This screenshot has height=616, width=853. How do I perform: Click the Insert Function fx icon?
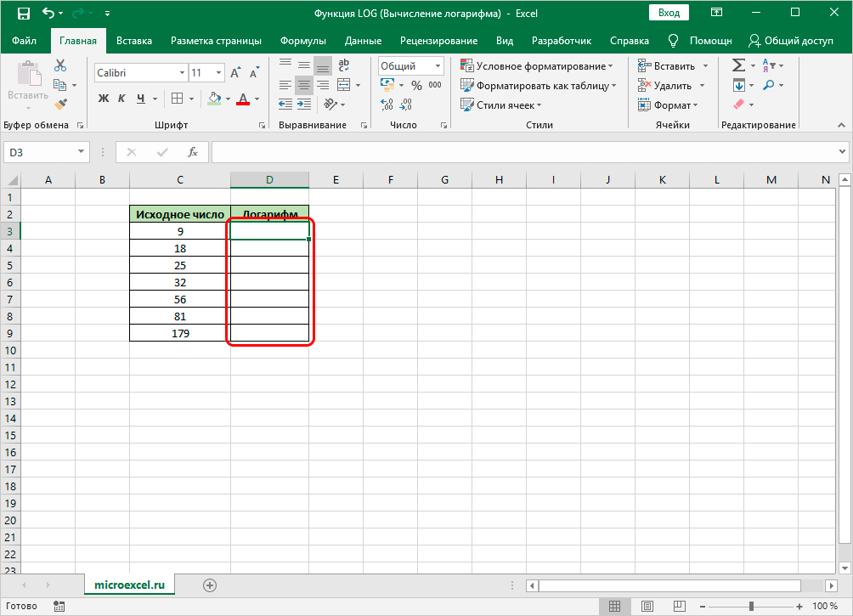(193, 152)
